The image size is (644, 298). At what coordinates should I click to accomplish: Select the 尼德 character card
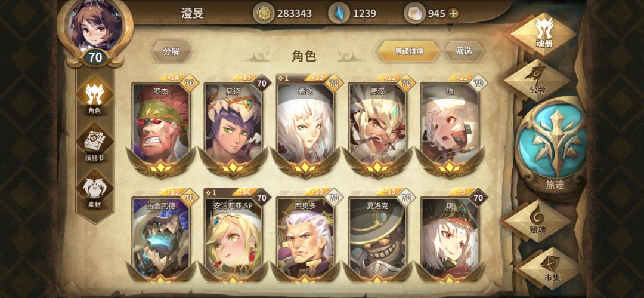click(x=233, y=125)
